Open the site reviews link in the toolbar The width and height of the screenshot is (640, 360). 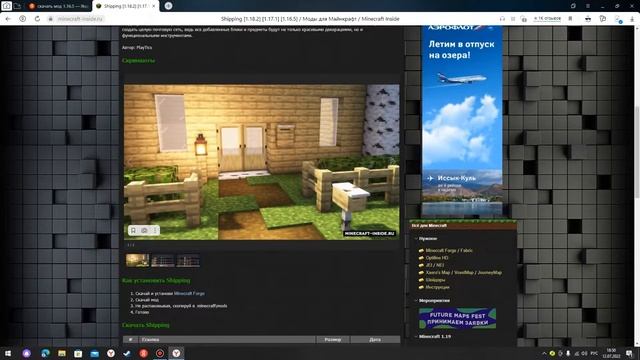pyautogui.click(x=547, y=19)
